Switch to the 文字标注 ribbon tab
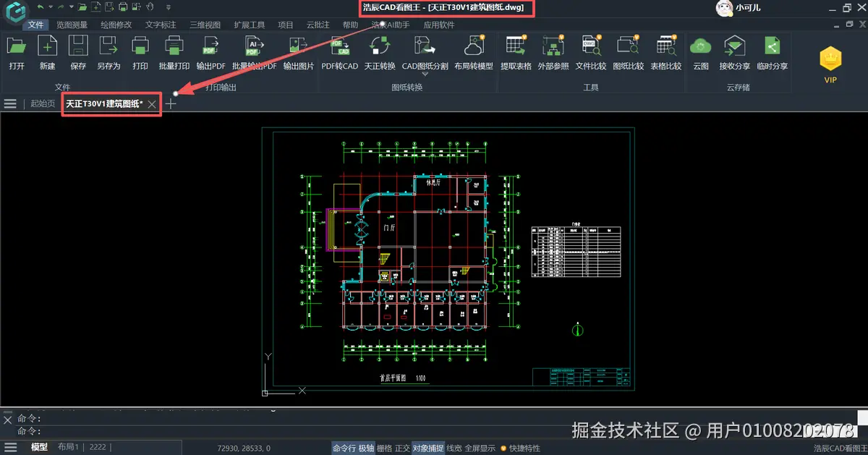The height and width of the screenshot is (455, 868). [161, 25]
